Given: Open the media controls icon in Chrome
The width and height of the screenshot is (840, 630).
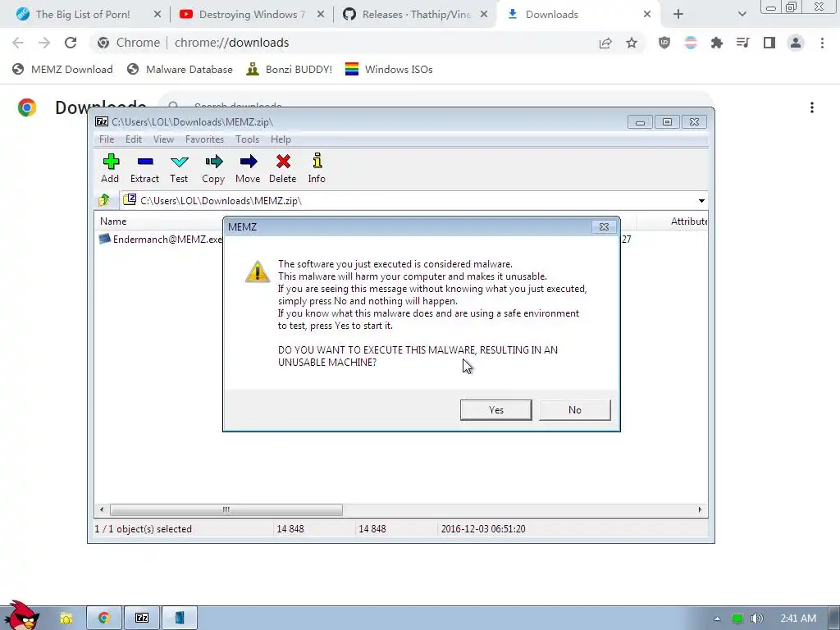Looking at the screenshot, I should [x=743, y=43].
